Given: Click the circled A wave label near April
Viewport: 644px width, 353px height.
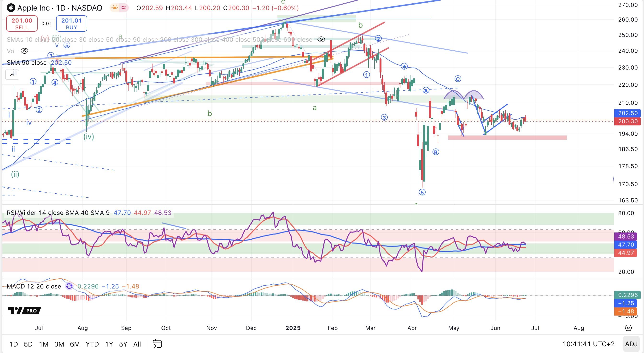Looking at the screenshot, I should (426, 90).
